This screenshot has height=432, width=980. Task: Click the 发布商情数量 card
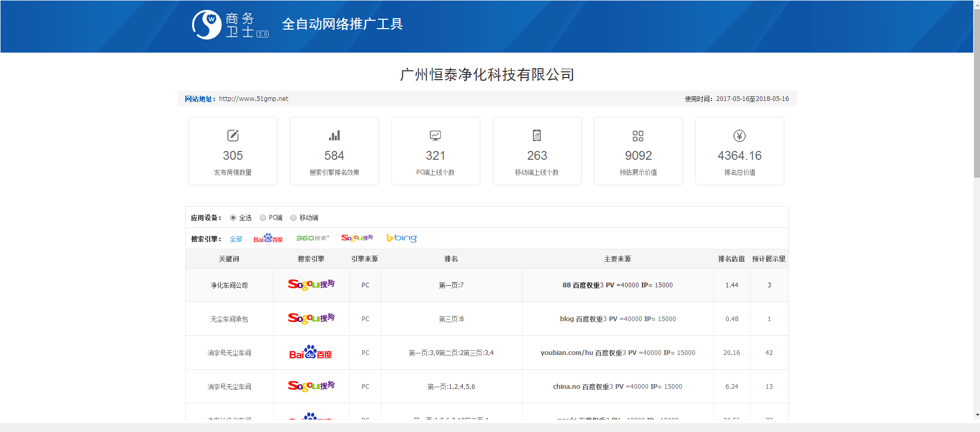(x=233, y=151)
